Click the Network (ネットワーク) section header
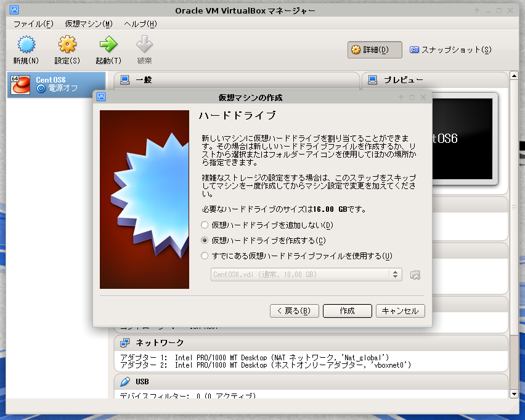 311,342
